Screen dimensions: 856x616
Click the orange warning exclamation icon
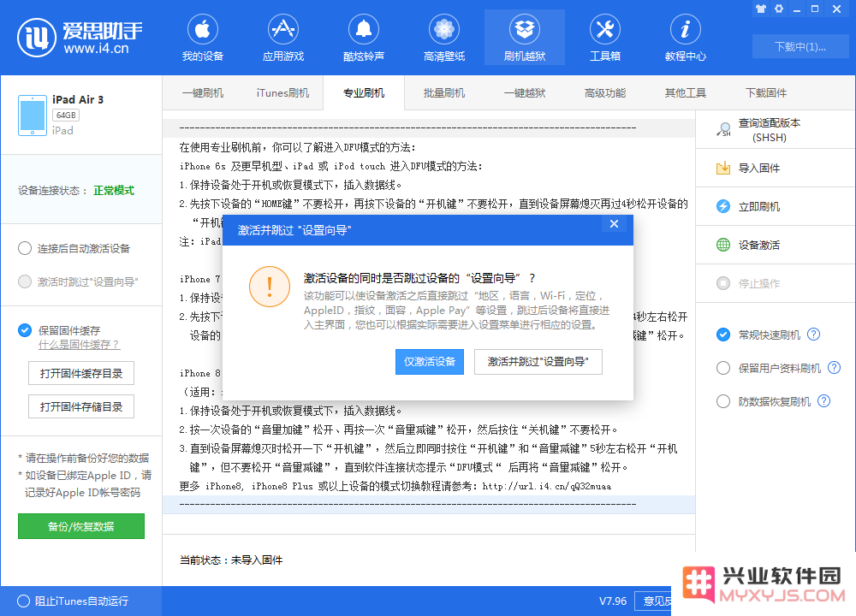pyautogui.click(x=270, y=287)
